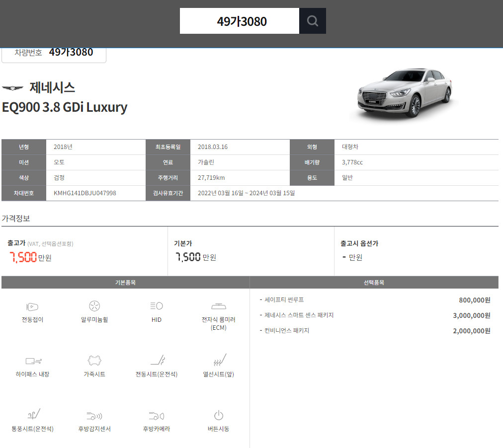Screen dimensions: 503x448
Task: Click the 열선시트(앞) heated seat icon
Action: 220,360
